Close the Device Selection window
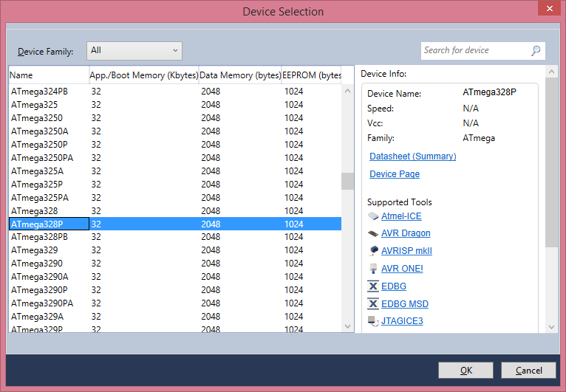The height and width of the screenshot is (392, 566). point(550,8)
